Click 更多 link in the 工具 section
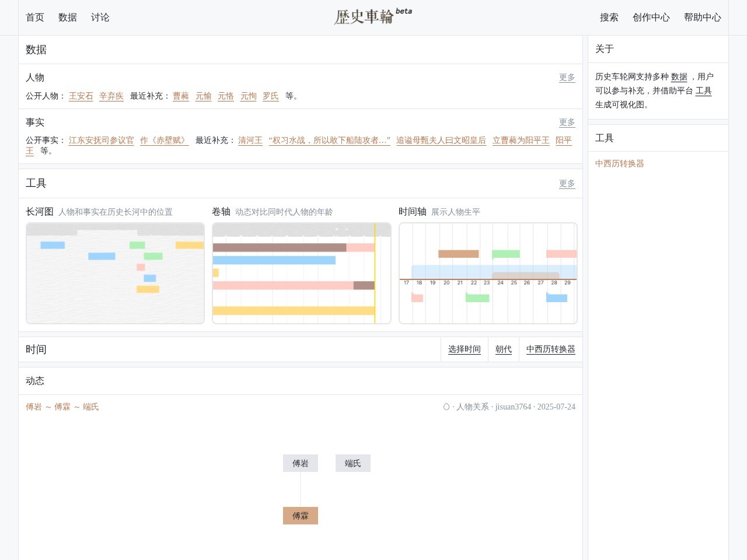The height and width of the screenshot is (560, 747). tap(567, 183)
